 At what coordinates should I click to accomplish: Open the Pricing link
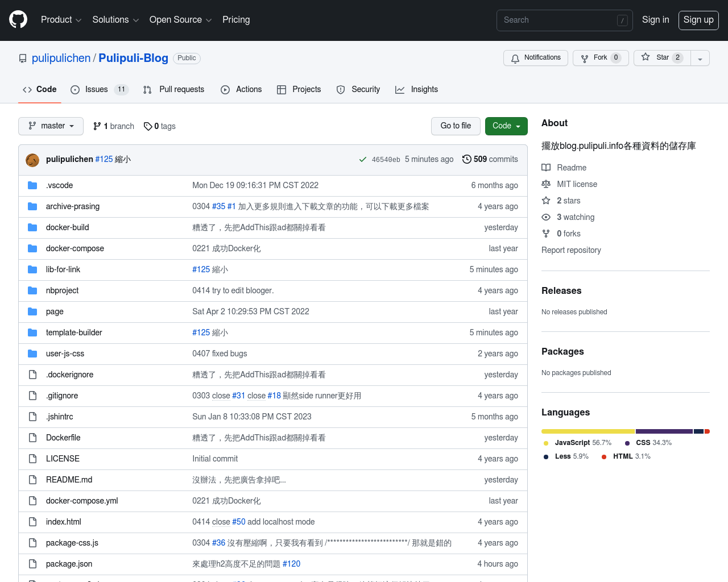coord(236,20)
